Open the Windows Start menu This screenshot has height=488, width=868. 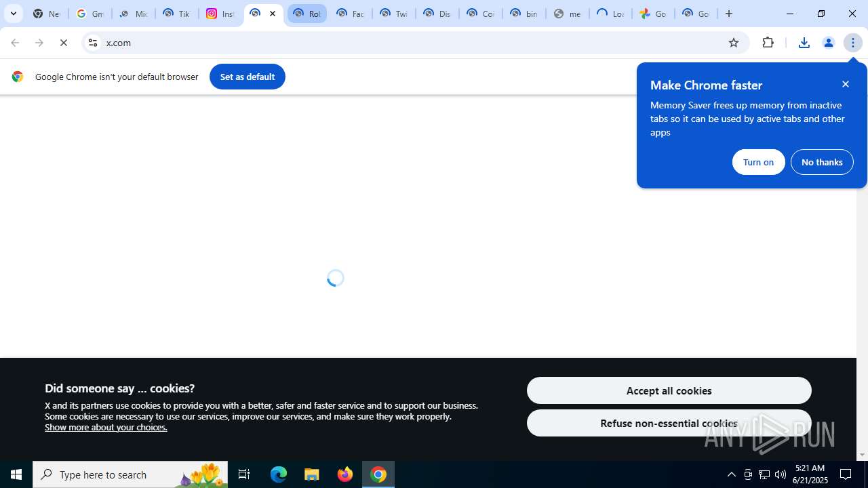pos(16,474)
